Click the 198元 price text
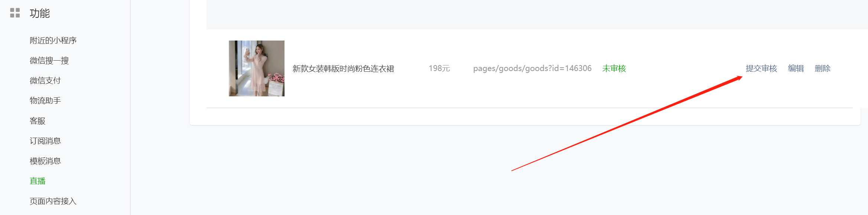 [439, 68]
